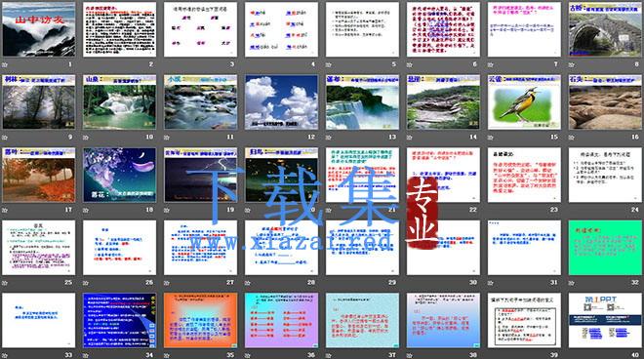Image resolution: width=644 pixels, height=359 pixels.
Task: Click the animation star icon under slide 17
Action: click(x=5, y=210)
